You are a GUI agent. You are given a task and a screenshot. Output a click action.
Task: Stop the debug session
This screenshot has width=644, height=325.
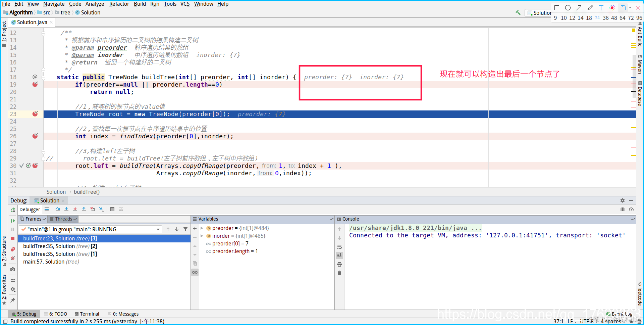point(13,238)
